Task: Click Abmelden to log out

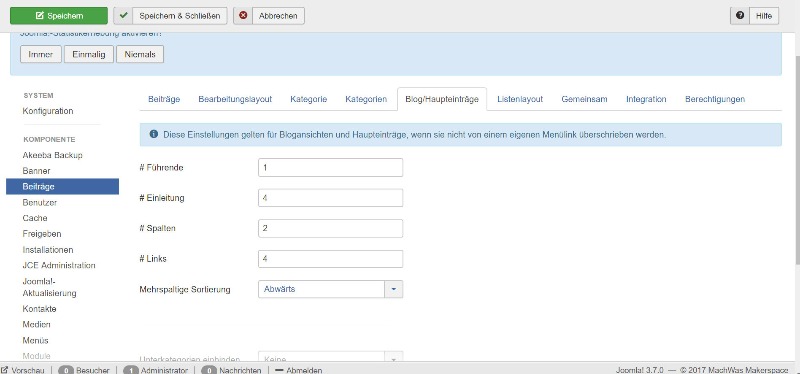Action: [x=298, y=370]
